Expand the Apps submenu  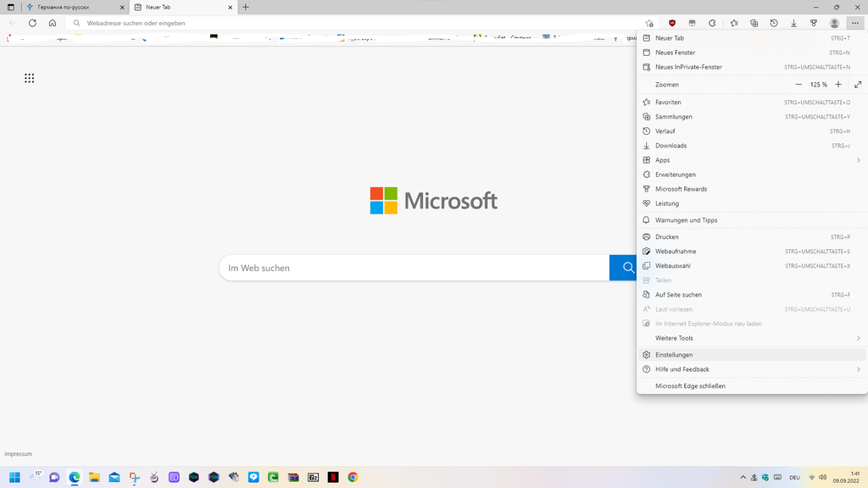[752, 160]
